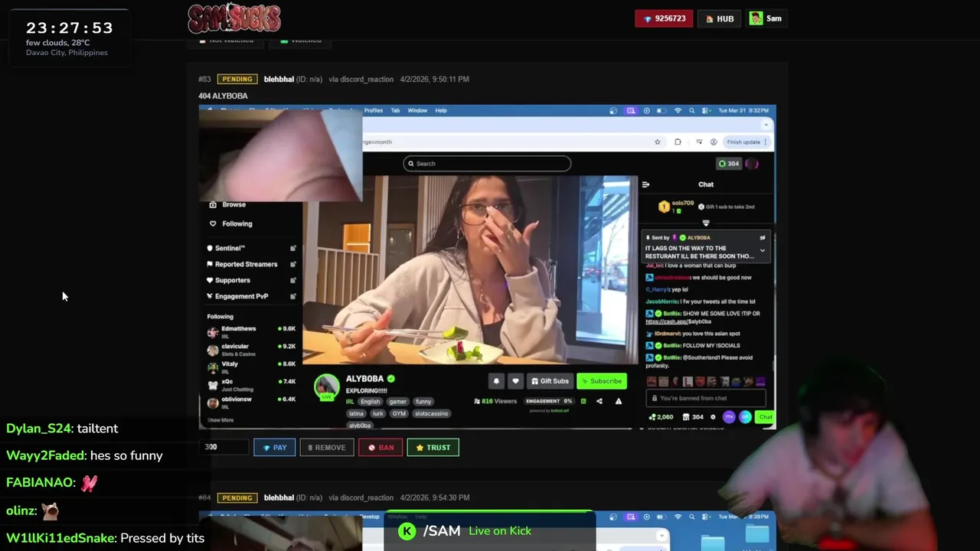The image size is (980, 551).
Task: Click popout icon beside Supporters
Action: click(292, 280)
